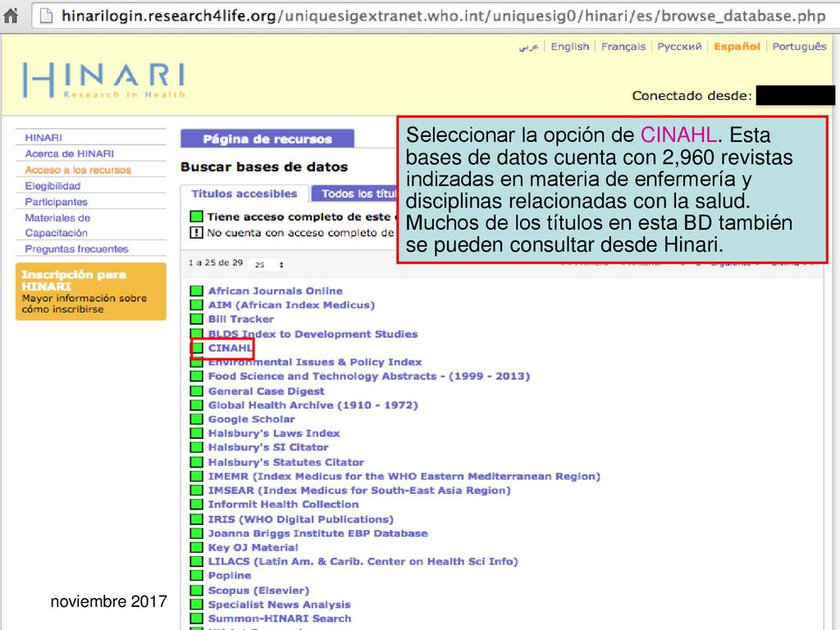The image size is (840, 630).
Task: Click green access square beside African Journals Online
Action: pos(197,291)
